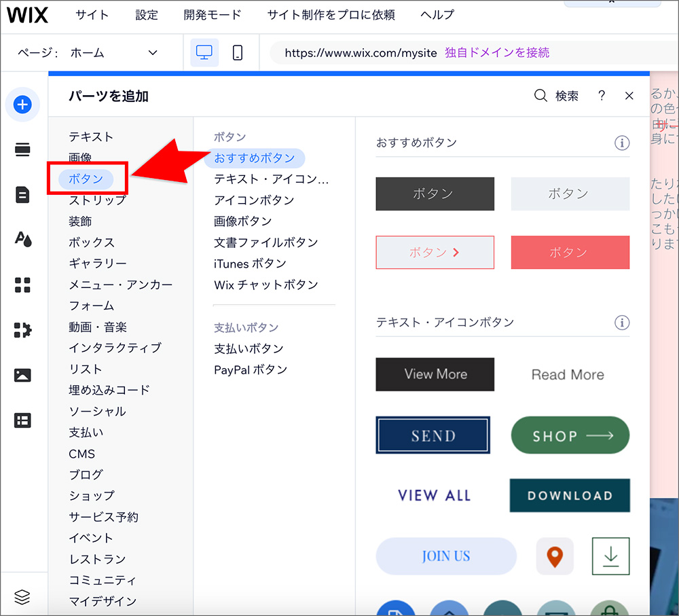Select ボックス category
This screenshot has width=679, height=616.
(92, 242)
